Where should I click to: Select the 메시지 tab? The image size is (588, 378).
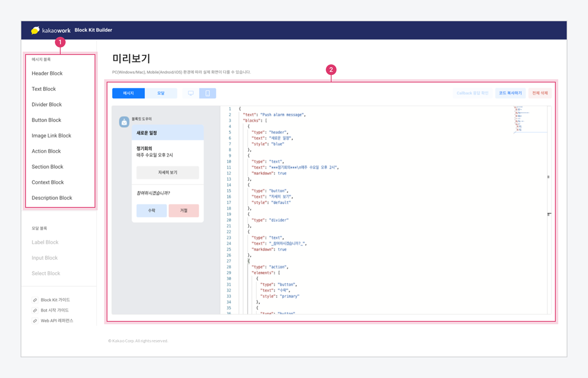coord(128,93)
